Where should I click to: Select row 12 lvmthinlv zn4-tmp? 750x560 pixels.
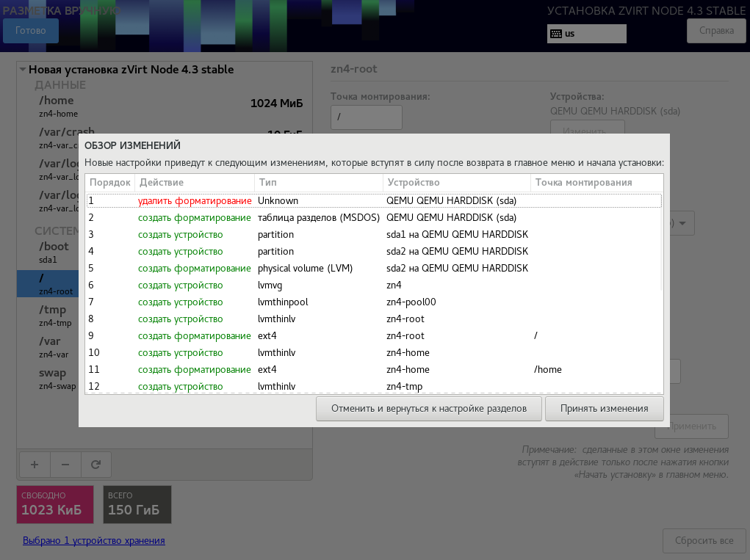click(374, 386)
